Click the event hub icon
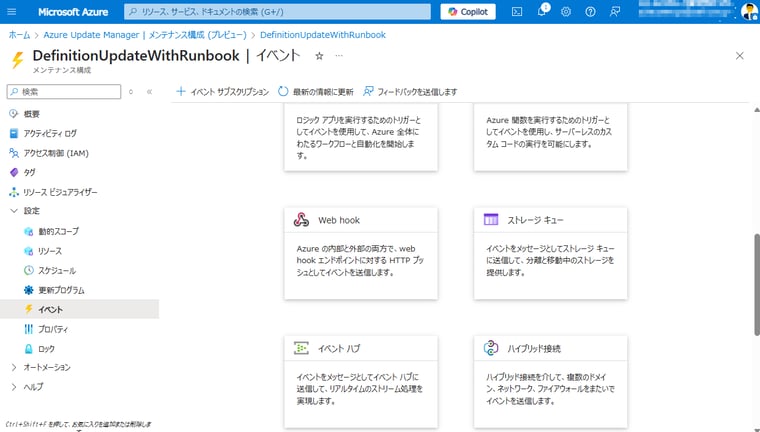This screenshot has height=432, width=760. click(301, 348)
